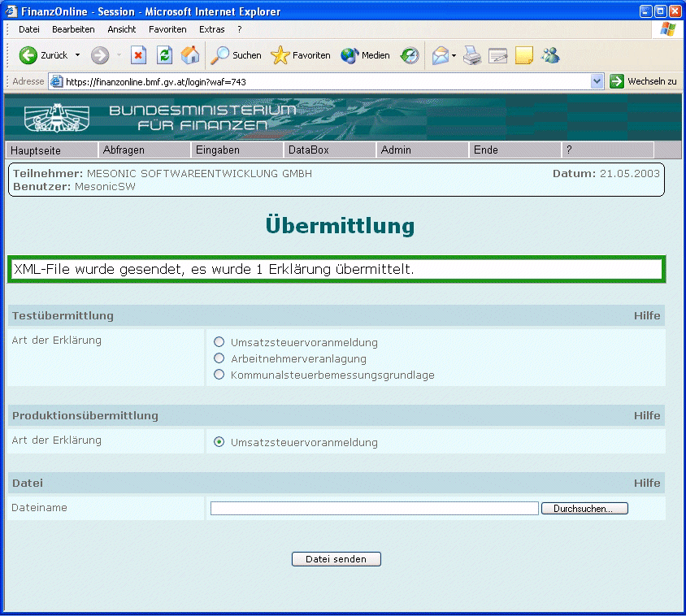686x616 pixels.
Task: Click the Durchsuchen... browse button
Action: click(584, 509)
